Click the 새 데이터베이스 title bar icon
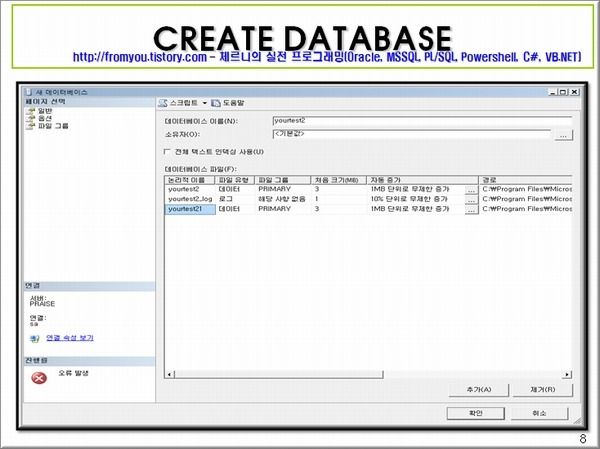 coord(28,92)
